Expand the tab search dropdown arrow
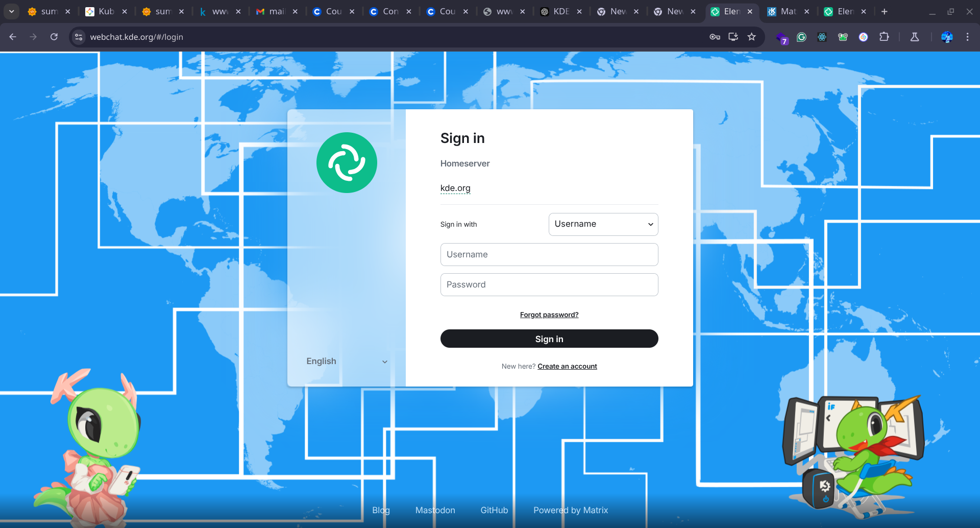Viewport: 980px width, 528px height. click(x=11, y=11)
